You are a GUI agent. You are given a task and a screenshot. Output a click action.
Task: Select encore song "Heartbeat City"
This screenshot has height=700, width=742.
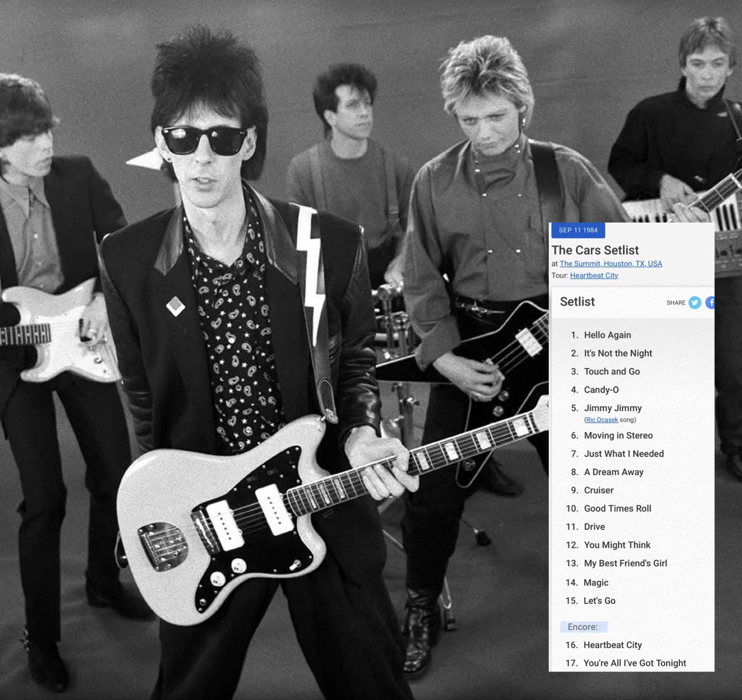(613, 645)
